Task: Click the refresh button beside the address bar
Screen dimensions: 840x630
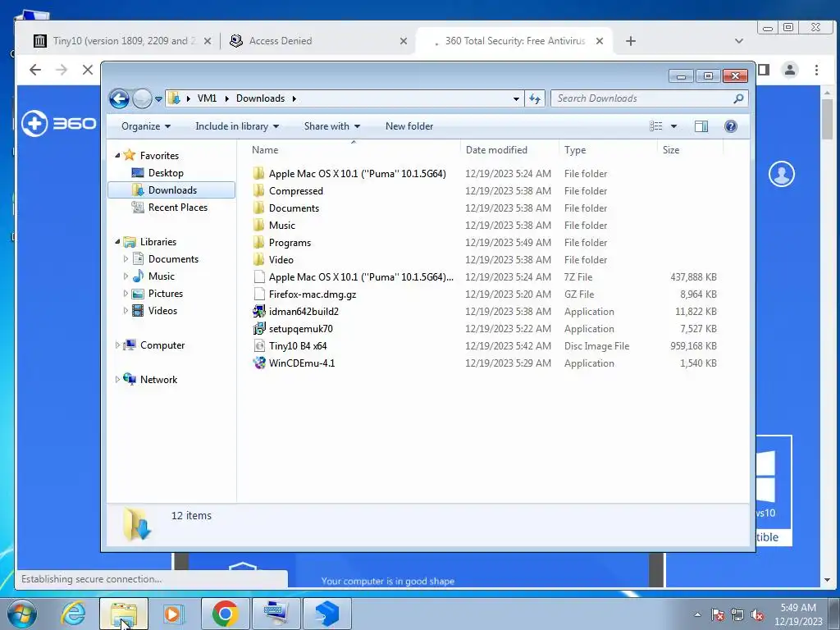Action: coord(535,98)
